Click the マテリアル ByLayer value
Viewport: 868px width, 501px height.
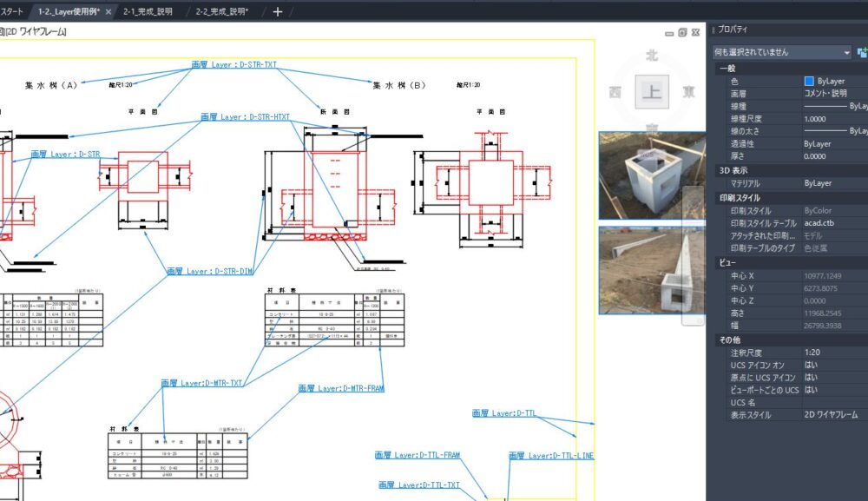[817, 183]
